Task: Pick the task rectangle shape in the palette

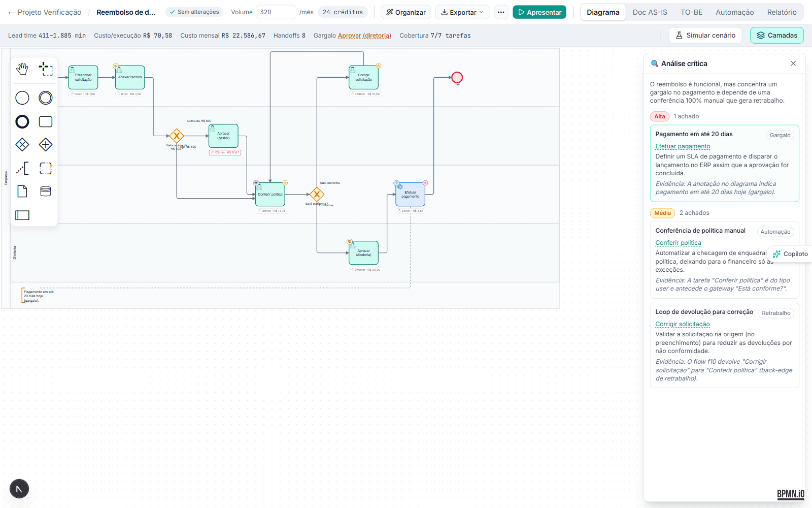Action: (x=46, y=121)
